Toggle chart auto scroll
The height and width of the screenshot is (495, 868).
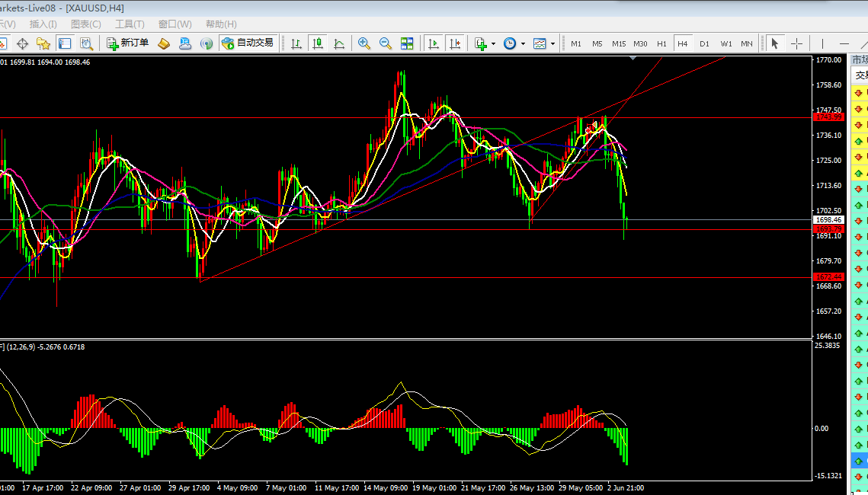tap(434, 43)
